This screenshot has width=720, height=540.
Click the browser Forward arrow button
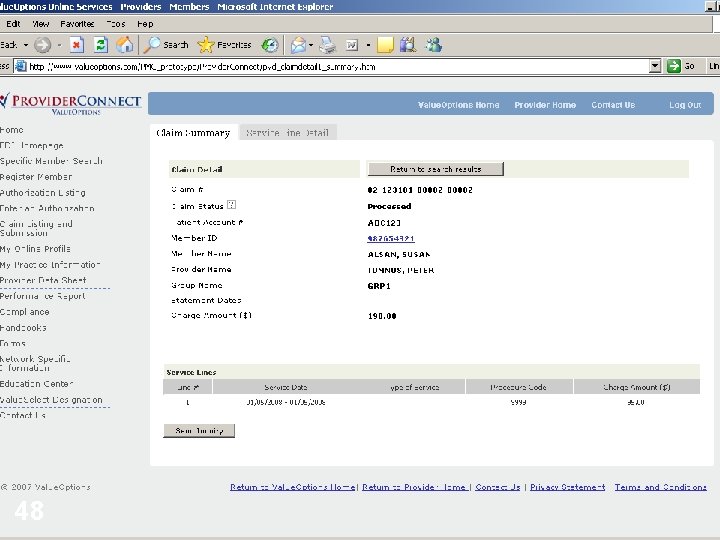[x=43, y=45]
